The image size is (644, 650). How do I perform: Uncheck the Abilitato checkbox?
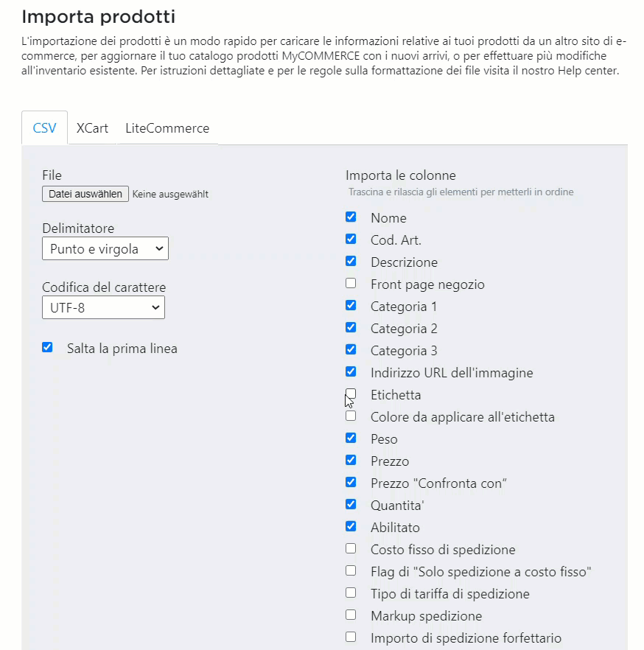351,526
